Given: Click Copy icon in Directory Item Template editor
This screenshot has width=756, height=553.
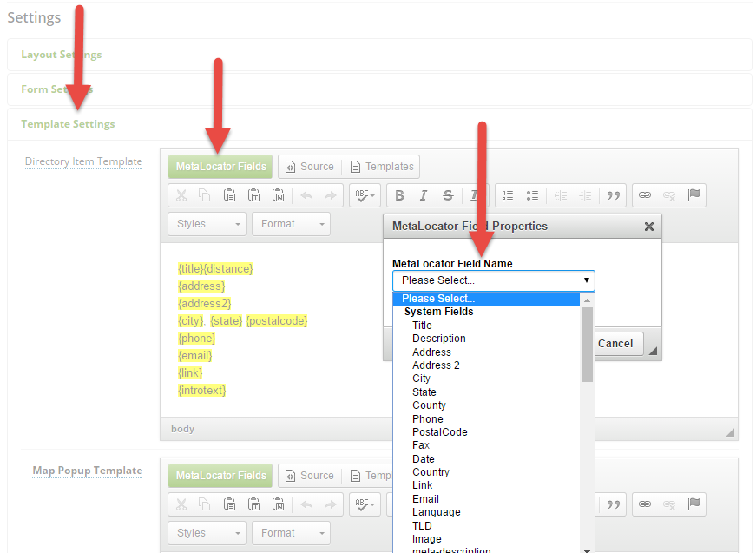Looking at the screenshot, I should 205,195.
